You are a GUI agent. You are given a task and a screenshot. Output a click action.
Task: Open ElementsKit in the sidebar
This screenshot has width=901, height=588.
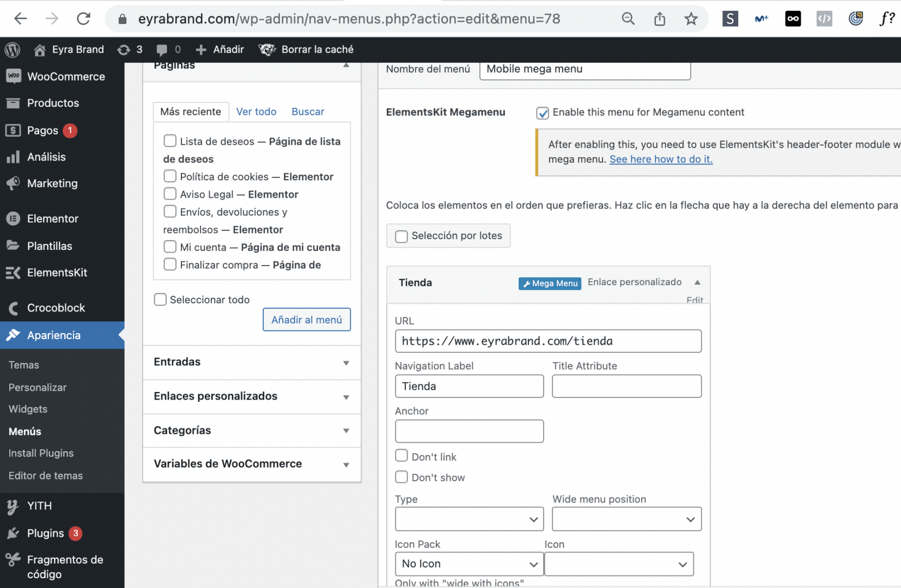62,273
